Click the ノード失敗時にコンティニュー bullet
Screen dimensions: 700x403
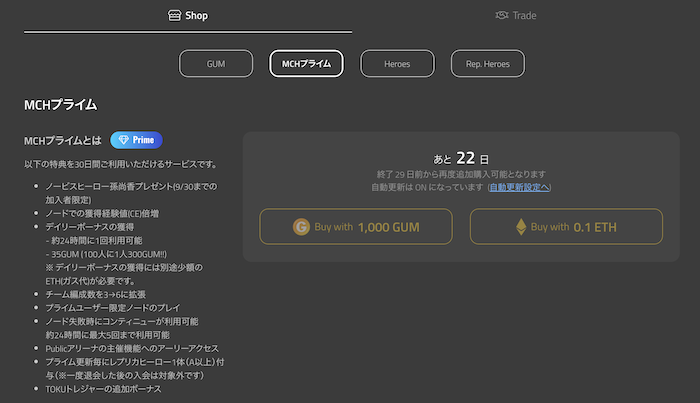click(x=122, y=321)
